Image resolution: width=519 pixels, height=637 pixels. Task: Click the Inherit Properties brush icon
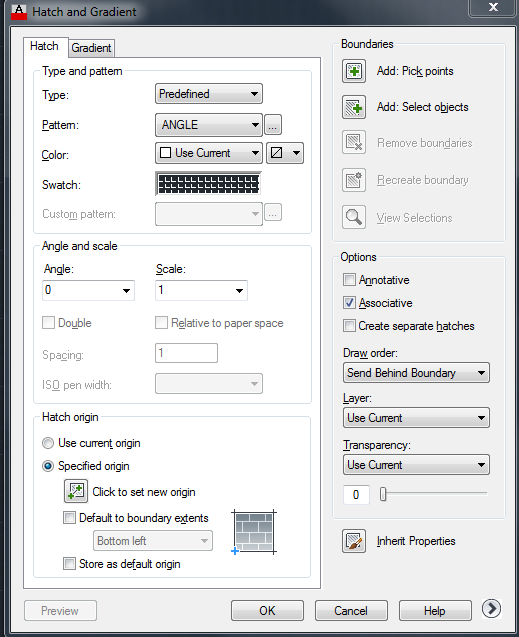(x=354, y=541)
